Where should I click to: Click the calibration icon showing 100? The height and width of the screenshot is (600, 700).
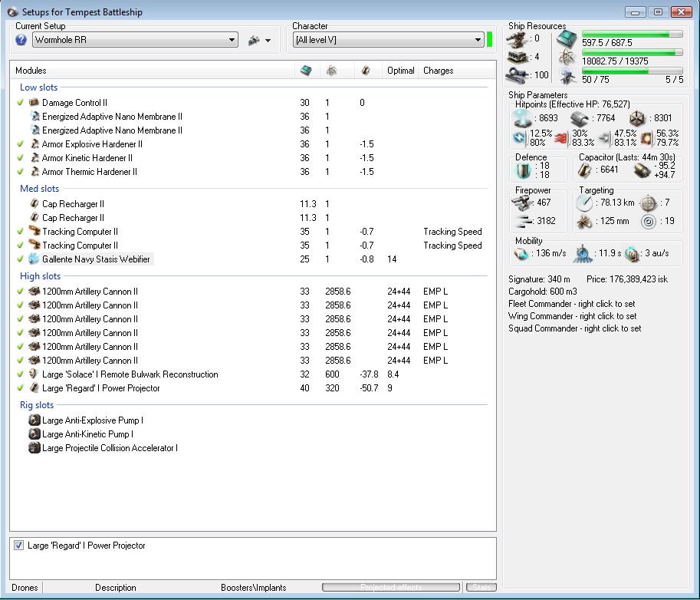(517, 74)
